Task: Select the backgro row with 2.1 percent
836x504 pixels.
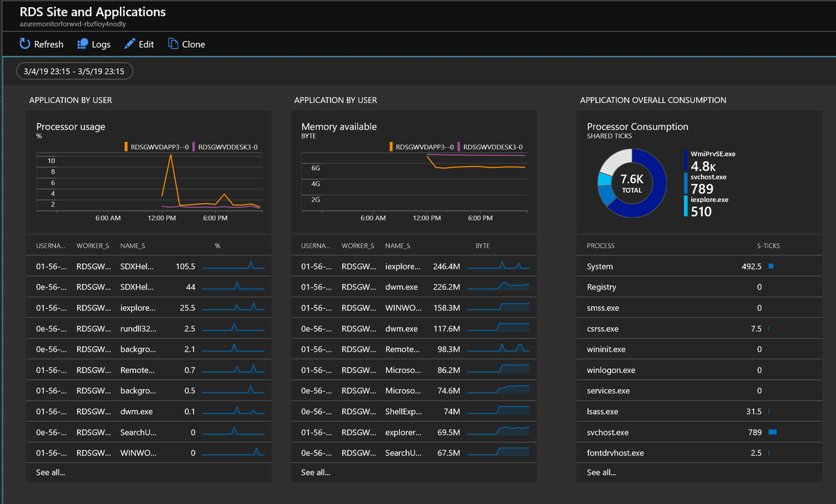Action: click(148, 349)
